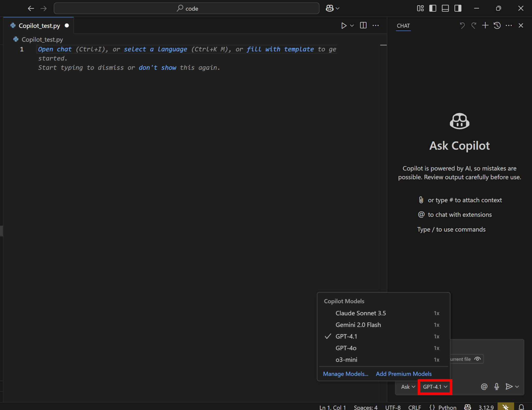Change UTF-8 encoding in status bar
Image resolution: width=532 pixels, height=410 pixels.
tap(393, 407)
